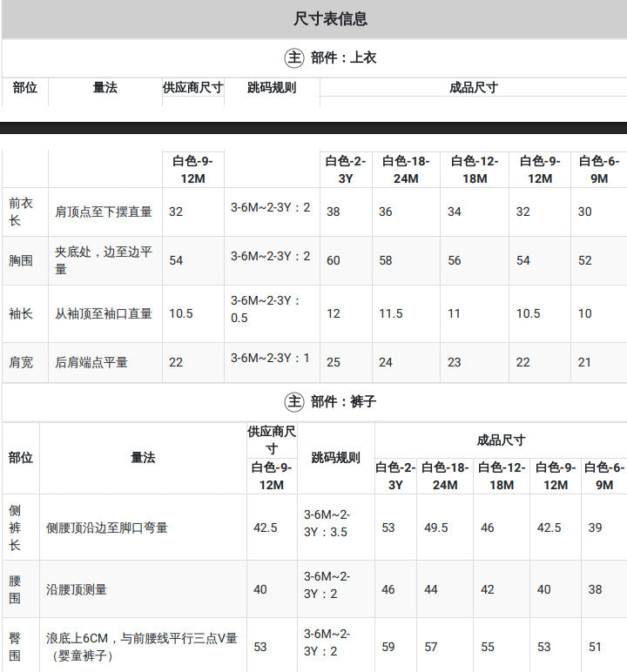Select the 腰围 measuring method 沿腰顶测量
The width and height of the screenshot is (627, 672).
click(77, 589)
